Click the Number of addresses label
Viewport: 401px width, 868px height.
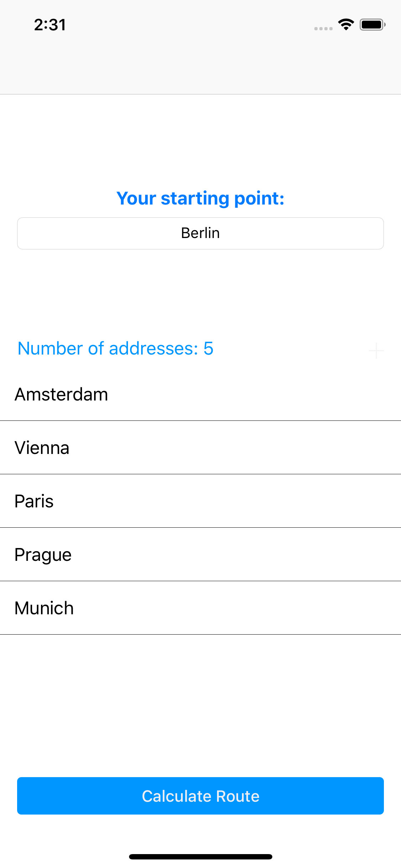115,348
